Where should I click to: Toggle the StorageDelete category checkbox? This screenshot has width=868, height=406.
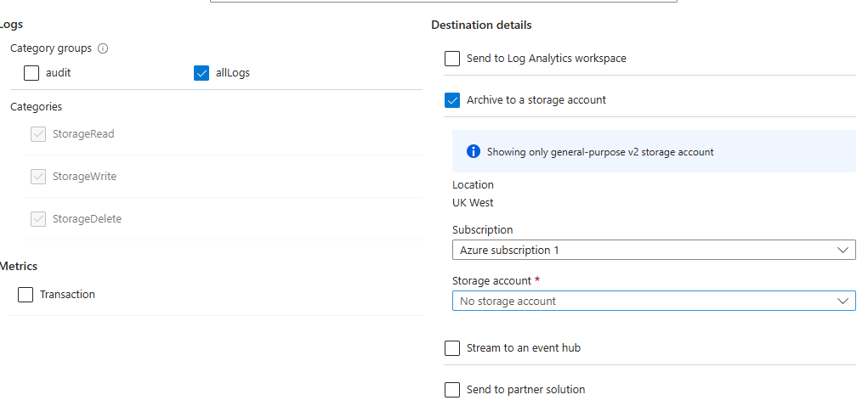click(x=38, y=219)
